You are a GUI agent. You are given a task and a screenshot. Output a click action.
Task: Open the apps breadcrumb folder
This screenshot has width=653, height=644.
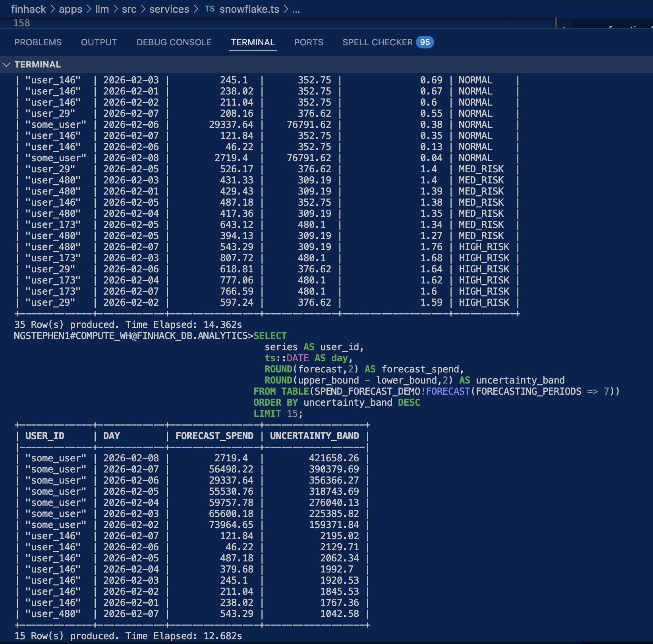[70, 9]
